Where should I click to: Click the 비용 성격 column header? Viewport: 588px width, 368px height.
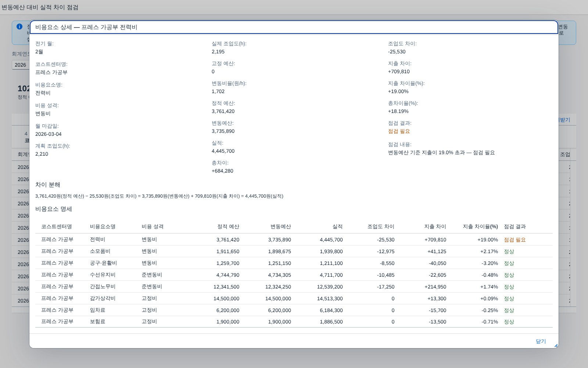pyautogui.click(x=153, y=227)
